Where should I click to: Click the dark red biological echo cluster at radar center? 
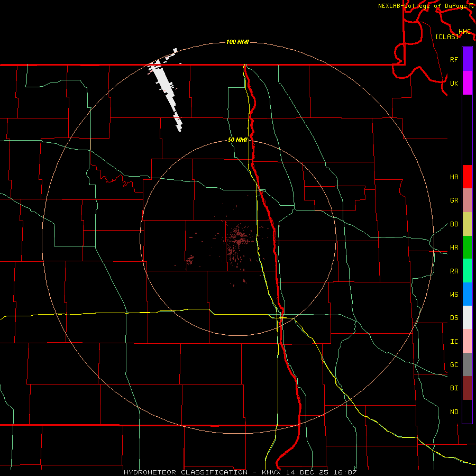pos(240,241)
